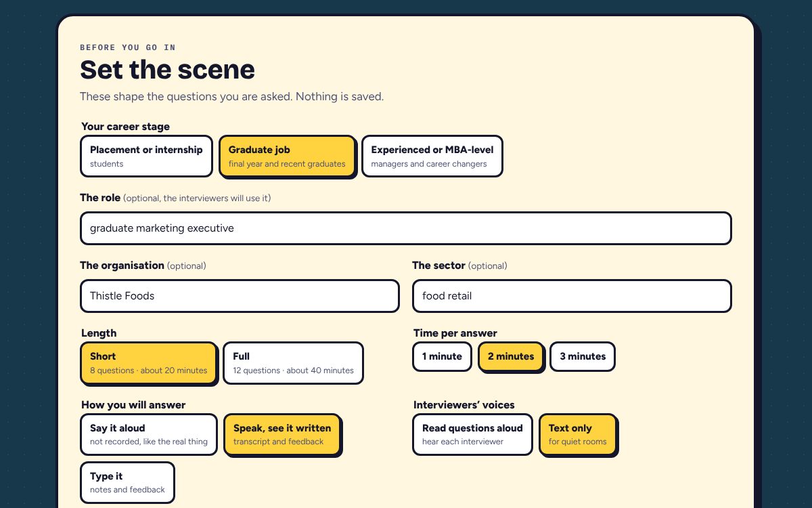Select Text only interviewer voices
Viewport: 812px width, 508px height.
pos(578,435)
